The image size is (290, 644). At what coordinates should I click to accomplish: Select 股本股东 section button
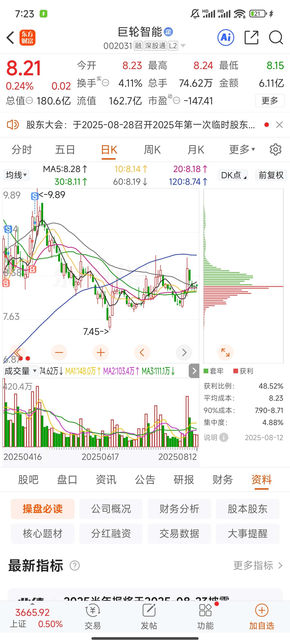(x=248, y=509)
